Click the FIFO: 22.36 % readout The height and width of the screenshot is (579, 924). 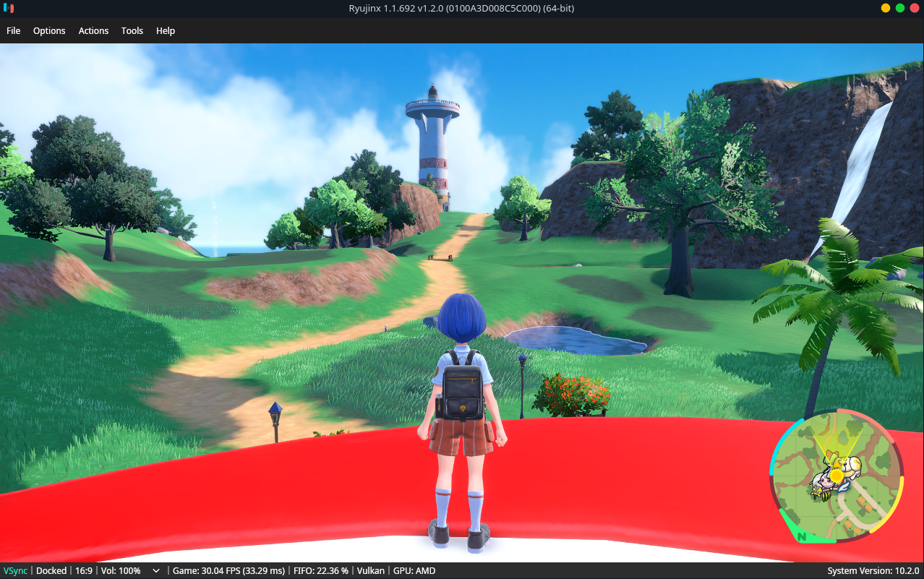click(x=321, y=571)
